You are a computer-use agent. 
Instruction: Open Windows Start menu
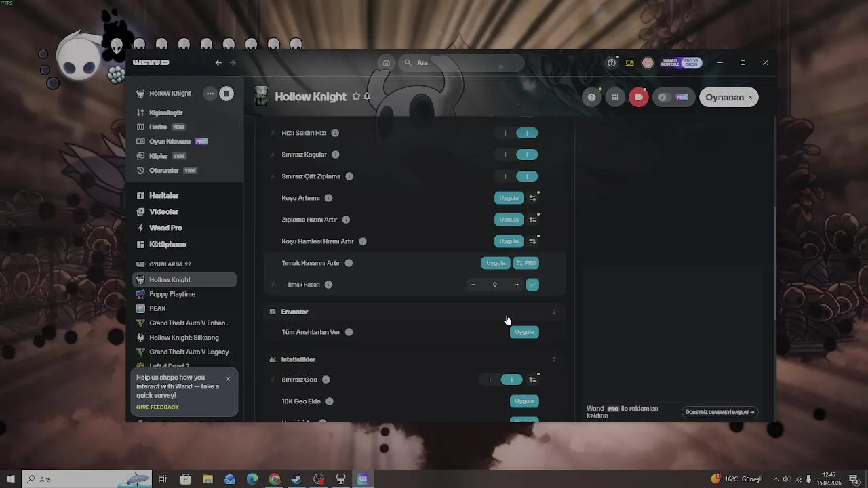(x=10, y=479)
